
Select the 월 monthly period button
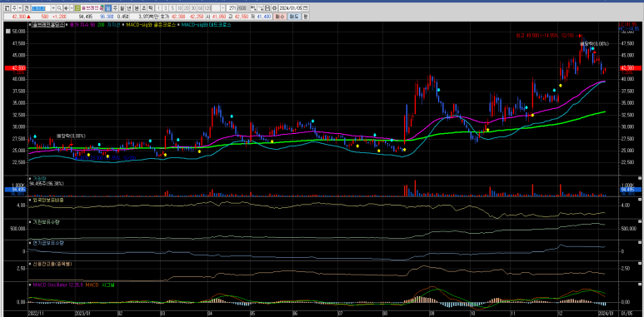[122, 8]
